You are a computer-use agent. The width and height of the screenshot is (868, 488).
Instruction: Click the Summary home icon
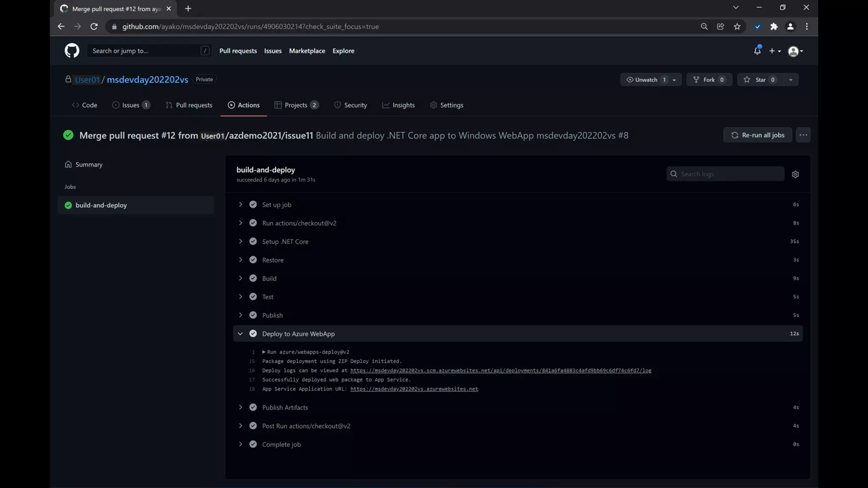[68, 164]
